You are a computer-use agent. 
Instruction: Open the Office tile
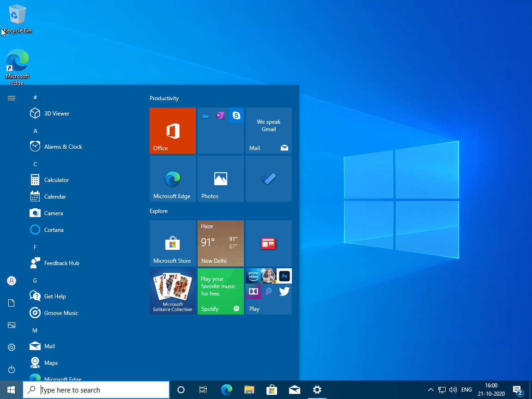(172, 131)
